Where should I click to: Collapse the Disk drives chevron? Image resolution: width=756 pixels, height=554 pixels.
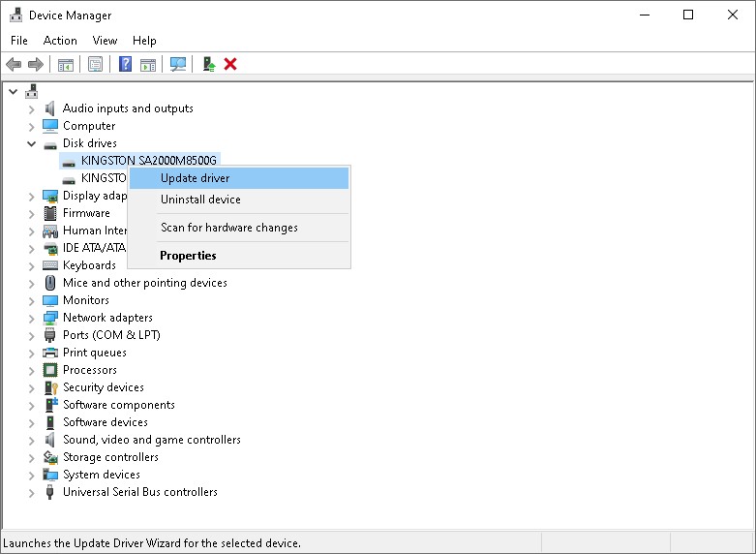[31, 143]
